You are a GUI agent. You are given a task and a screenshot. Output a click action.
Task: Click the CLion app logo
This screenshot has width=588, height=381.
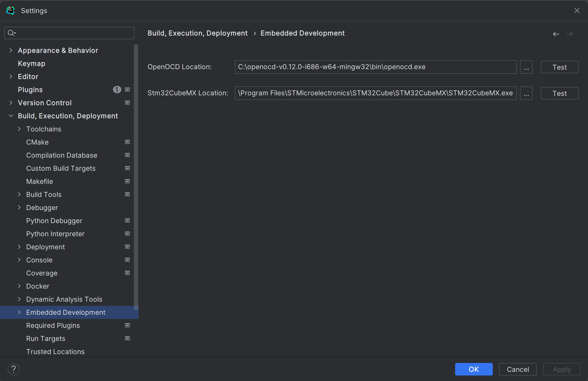[10, 11]
